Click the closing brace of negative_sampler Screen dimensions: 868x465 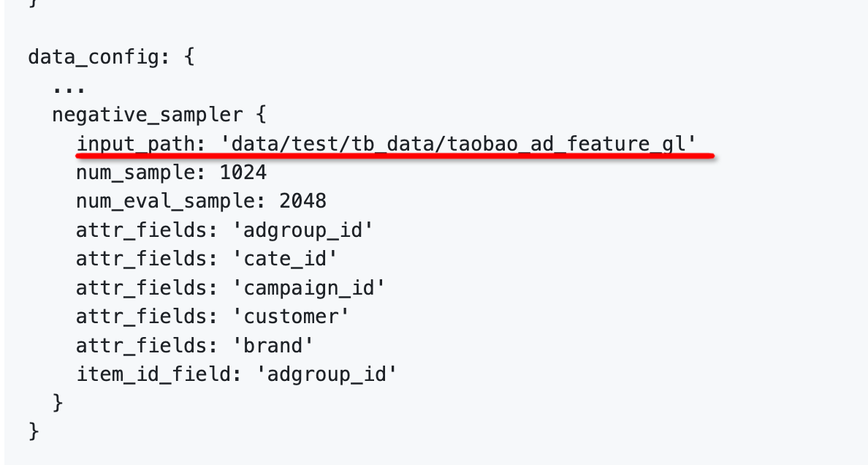pos(58,402)
